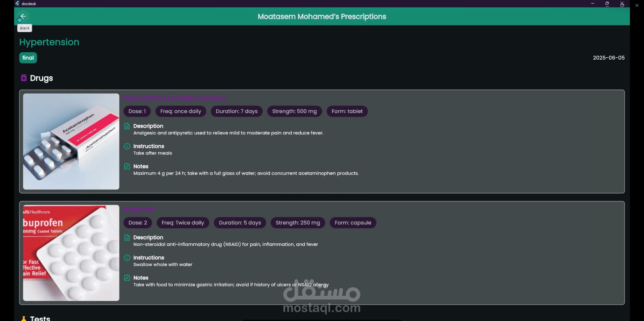The height and width of the screenshot is (321, 644).
Task: Click the Paracetamol (Acetaminophen) drug title
Action: [x=175, y=98]
